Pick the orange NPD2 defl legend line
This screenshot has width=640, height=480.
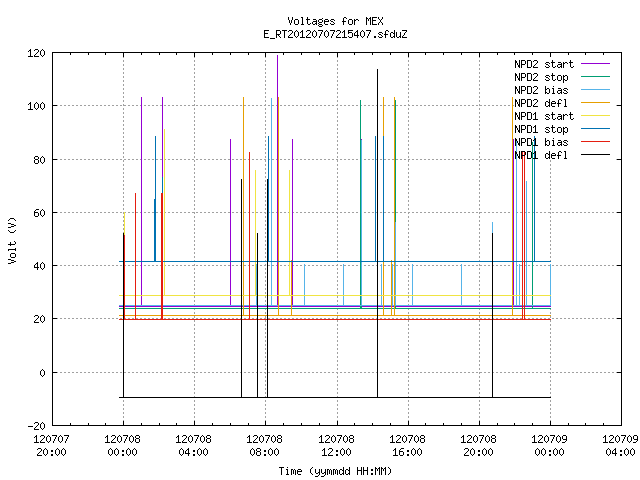[x=595, y=102]
